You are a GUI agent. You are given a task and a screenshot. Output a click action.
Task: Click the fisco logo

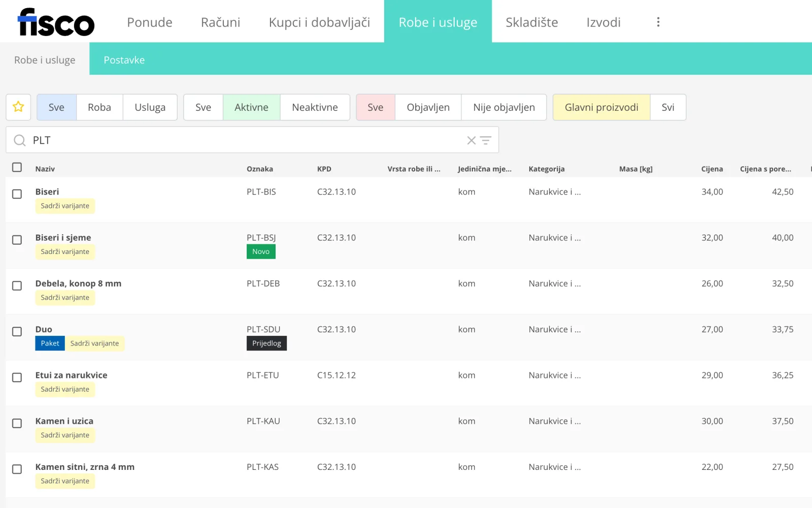pos(56,22)
